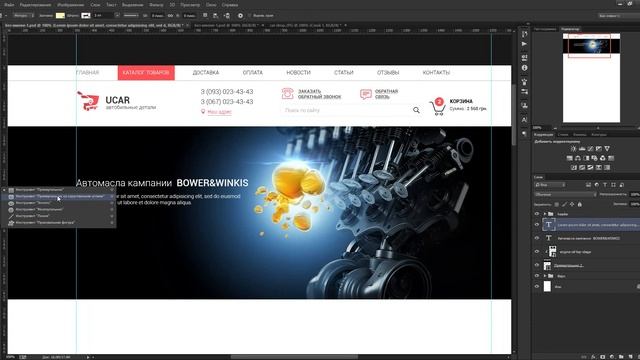Open the layer blend mode dropdown

click(565, 194)
